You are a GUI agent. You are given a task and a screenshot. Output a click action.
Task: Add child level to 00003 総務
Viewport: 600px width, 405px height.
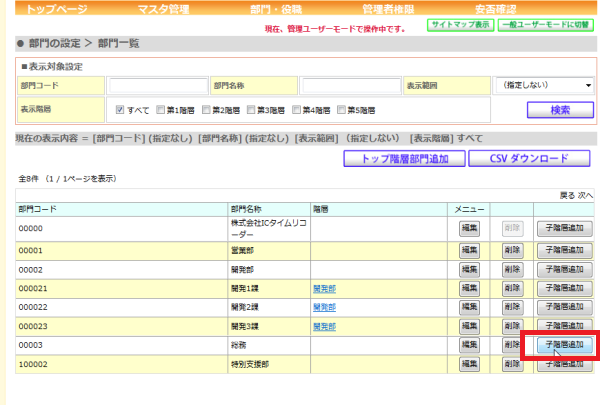coord(564,345)
